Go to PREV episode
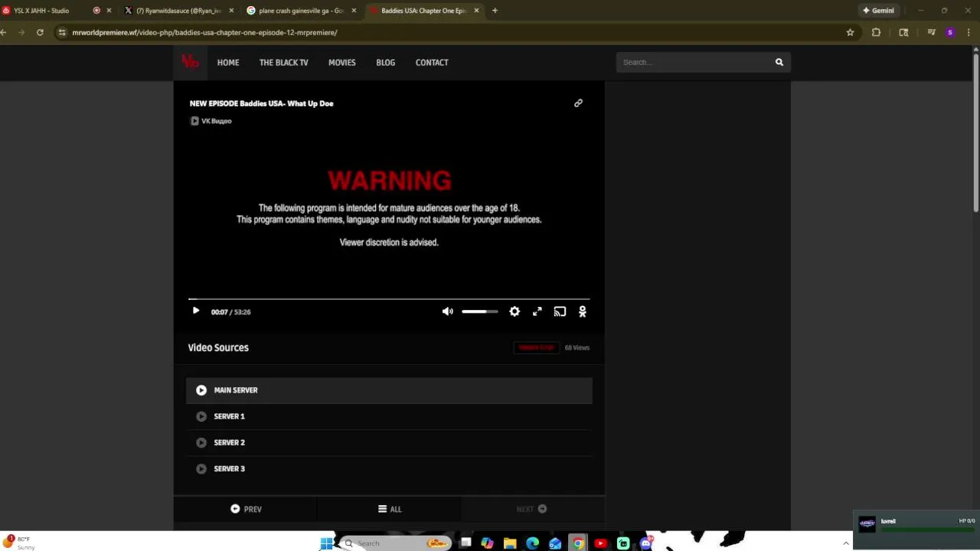The height and width of the screenshot is (551, 980). point(246,509)
